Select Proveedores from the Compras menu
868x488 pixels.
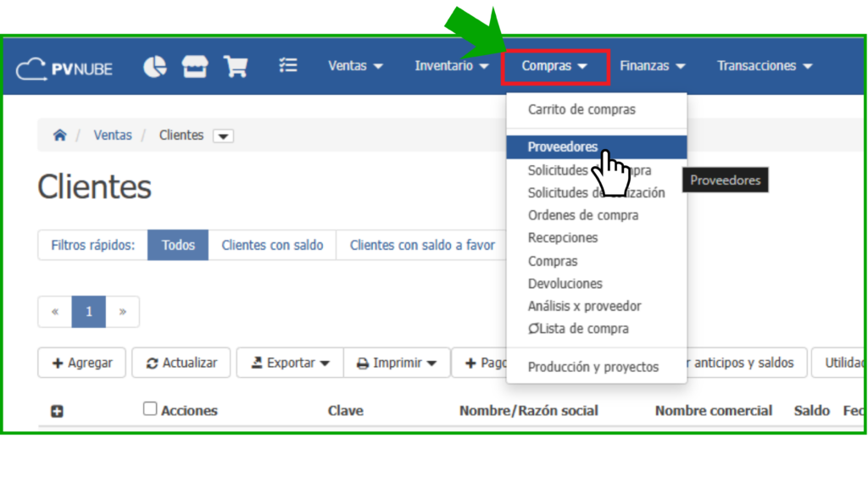[x=562, y=147]
